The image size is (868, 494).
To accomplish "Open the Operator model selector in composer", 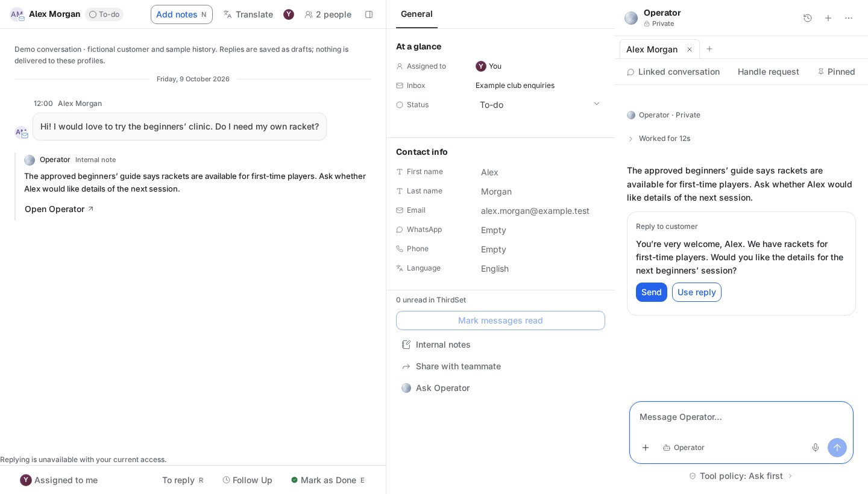I will tap(684, 448).
